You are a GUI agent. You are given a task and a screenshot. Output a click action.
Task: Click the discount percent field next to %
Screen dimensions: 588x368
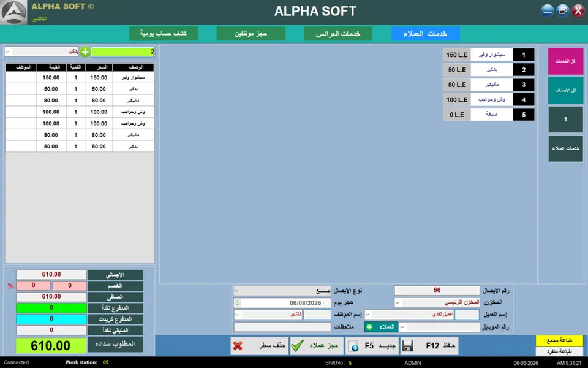click(x=33, y=286)
